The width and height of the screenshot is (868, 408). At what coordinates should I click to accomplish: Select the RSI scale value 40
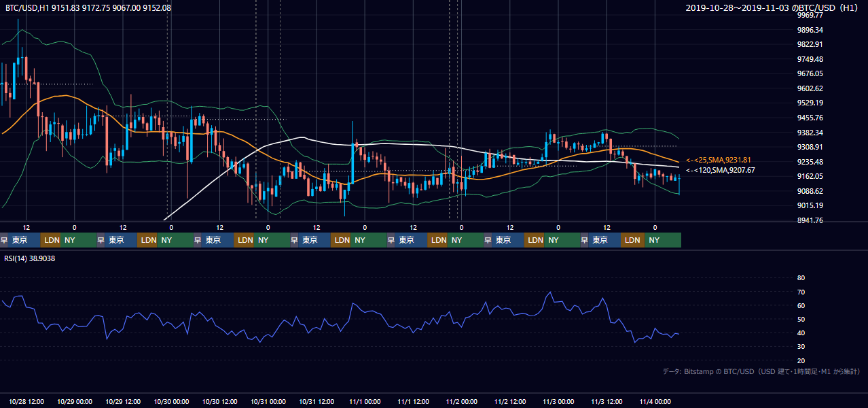[801, 333]
